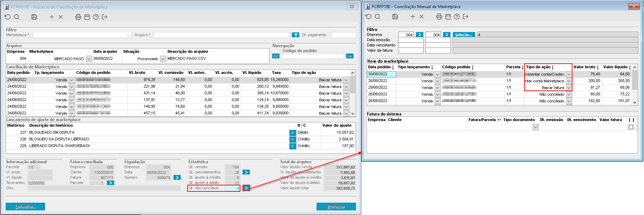Screen dimensions: 644x215
Task: Click the Dt. pagamento input field
Action: pos(343,35)
